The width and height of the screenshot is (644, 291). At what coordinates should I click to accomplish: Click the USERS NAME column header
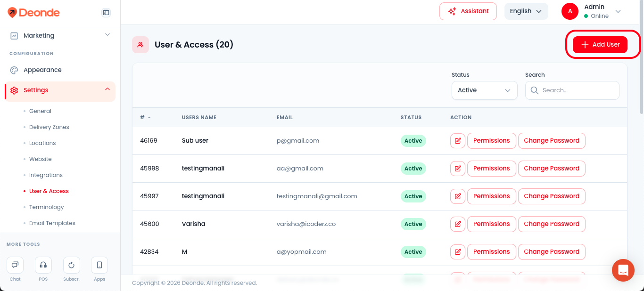coord(199,118)
